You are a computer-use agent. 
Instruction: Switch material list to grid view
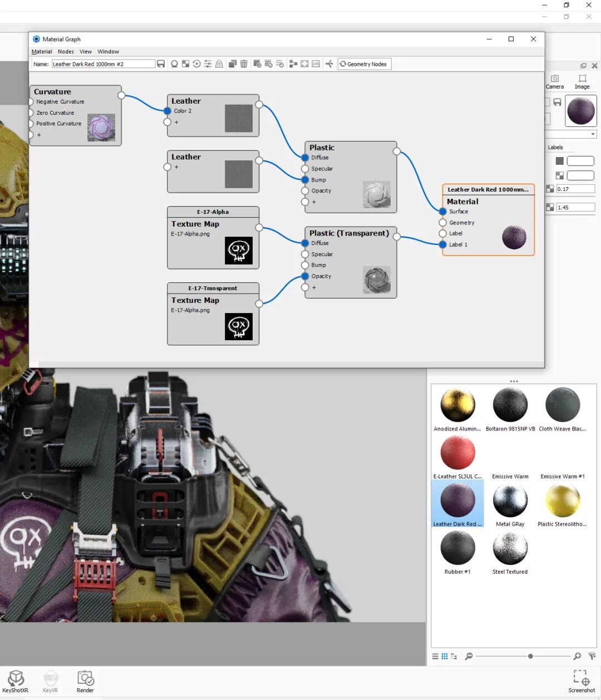click(445, 657)
